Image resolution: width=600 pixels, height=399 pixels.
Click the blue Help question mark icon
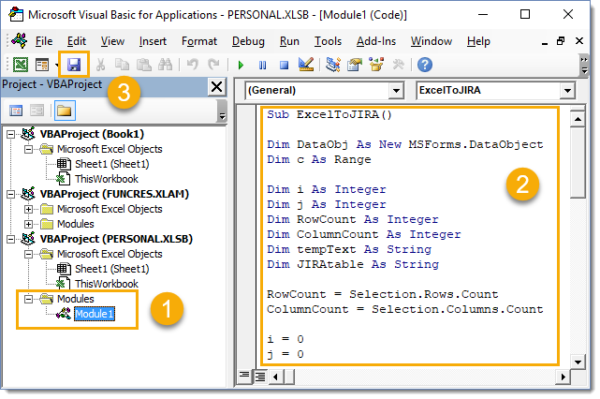[x=425, y=65]
